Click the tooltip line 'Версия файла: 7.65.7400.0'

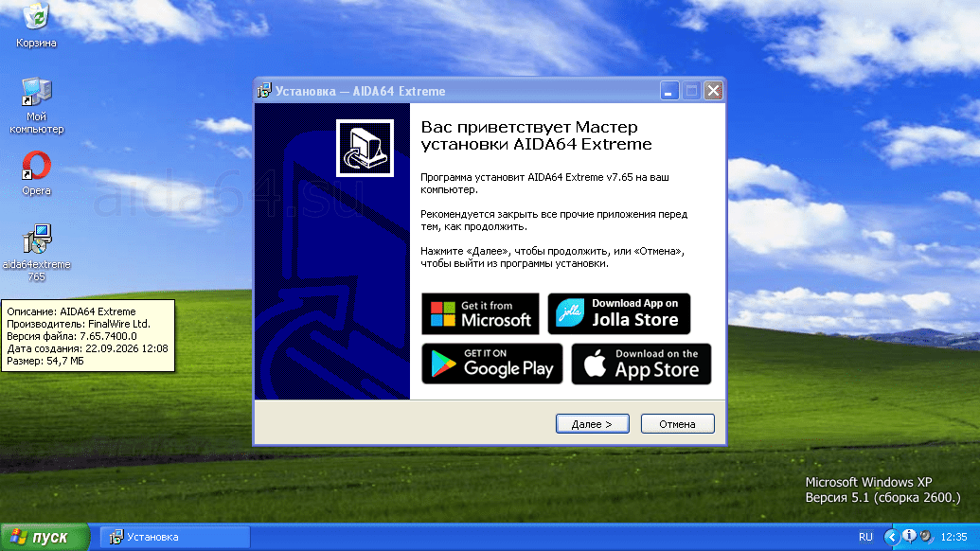tap(72, 336)
